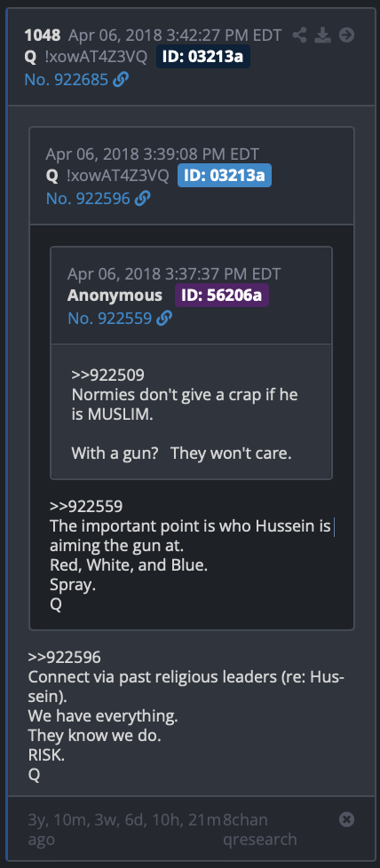Download post 1048 via download icon

(x=322, y=36)
